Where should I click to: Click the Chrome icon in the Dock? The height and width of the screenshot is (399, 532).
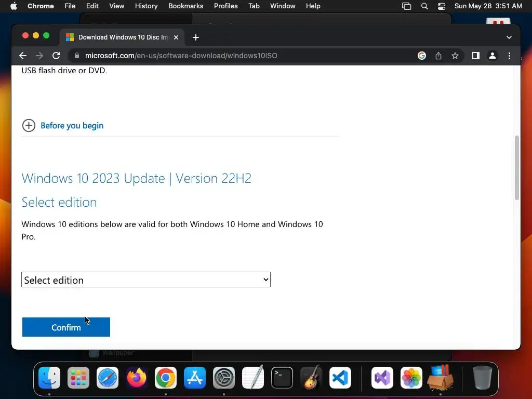tap(166, 378)
